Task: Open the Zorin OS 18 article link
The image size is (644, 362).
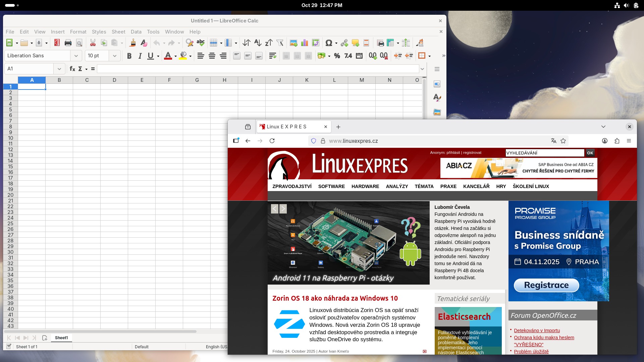Action: click(x=335, y=298)
